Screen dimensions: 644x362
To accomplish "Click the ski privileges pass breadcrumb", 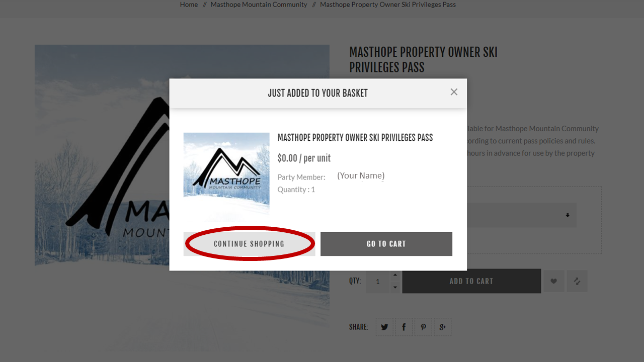I will 388,5.
